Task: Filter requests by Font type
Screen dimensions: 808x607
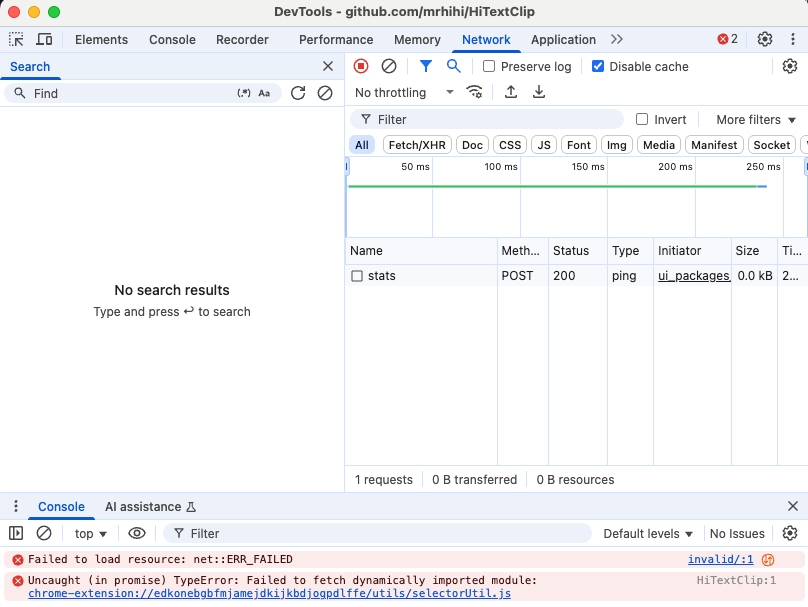Action: click(x=579, y=145)
